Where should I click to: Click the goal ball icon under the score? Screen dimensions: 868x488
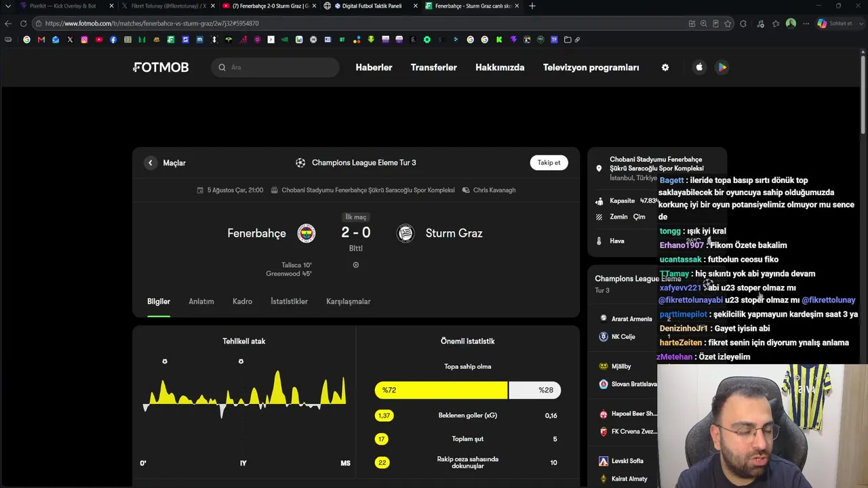(356, 265)
